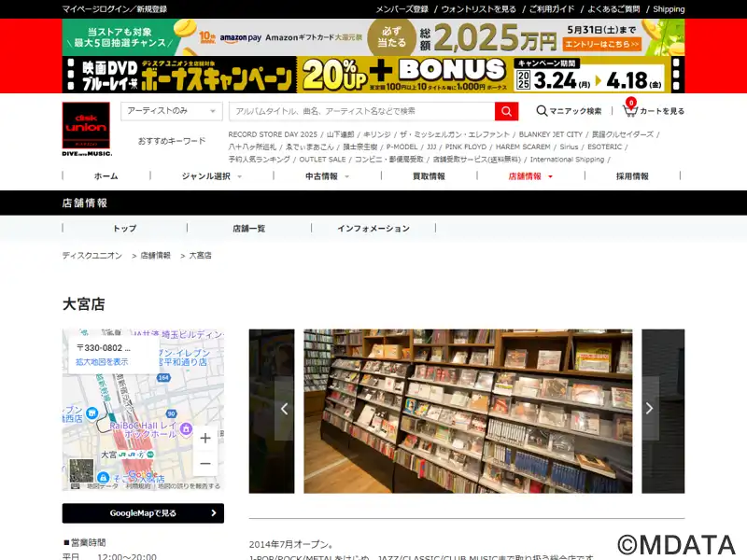Open the キリンジ keyword link
747x560 pixels.
coord(377,134)
